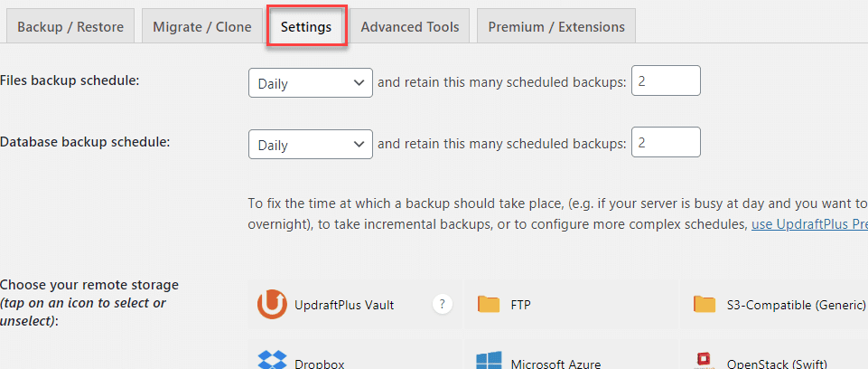Click the FTP folder icon
The width and height of the screenshot is (868, 369).
tap(489, 304)
